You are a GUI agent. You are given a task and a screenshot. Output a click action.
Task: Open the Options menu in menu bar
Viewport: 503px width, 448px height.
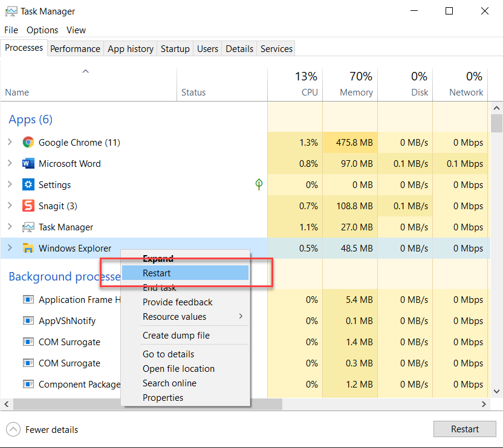(x=42, y=30)
